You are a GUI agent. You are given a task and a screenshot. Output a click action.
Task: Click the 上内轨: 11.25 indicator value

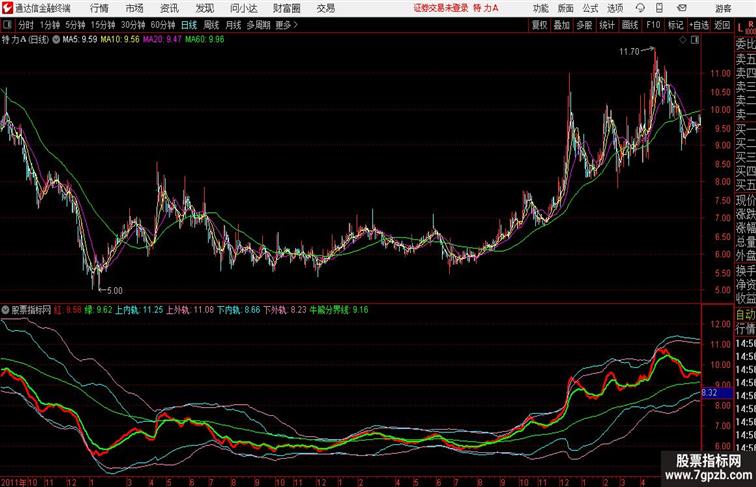point(139,310)
